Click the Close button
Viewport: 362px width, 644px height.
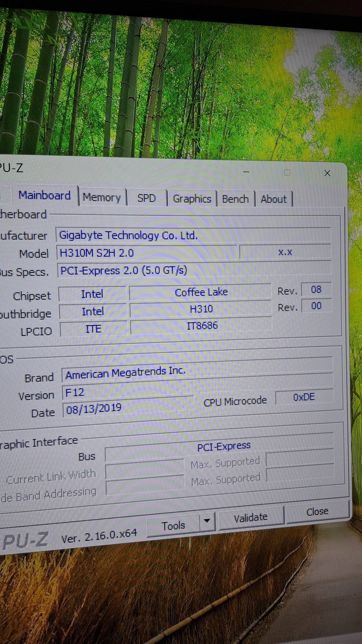[317, 512]
